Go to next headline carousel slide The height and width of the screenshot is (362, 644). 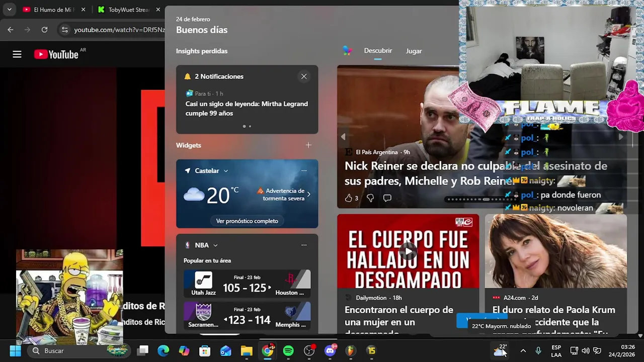tap(620, 137)
